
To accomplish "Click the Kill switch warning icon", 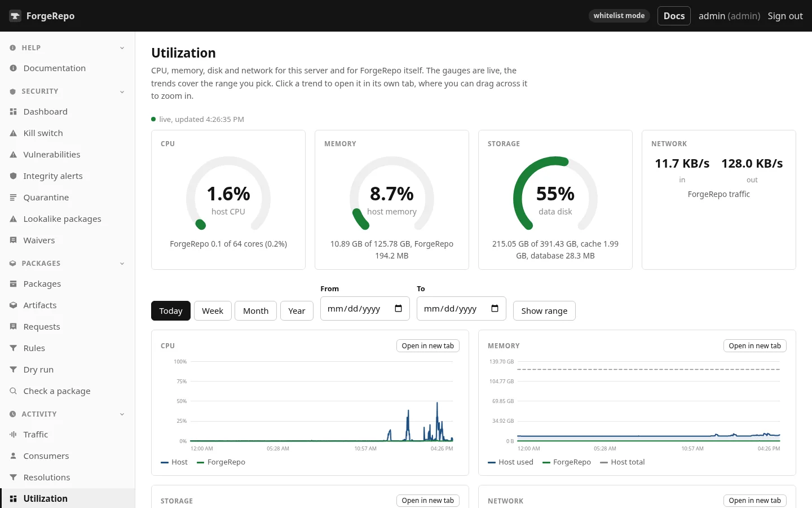I will pyautogui.click(x=13, y=133).
